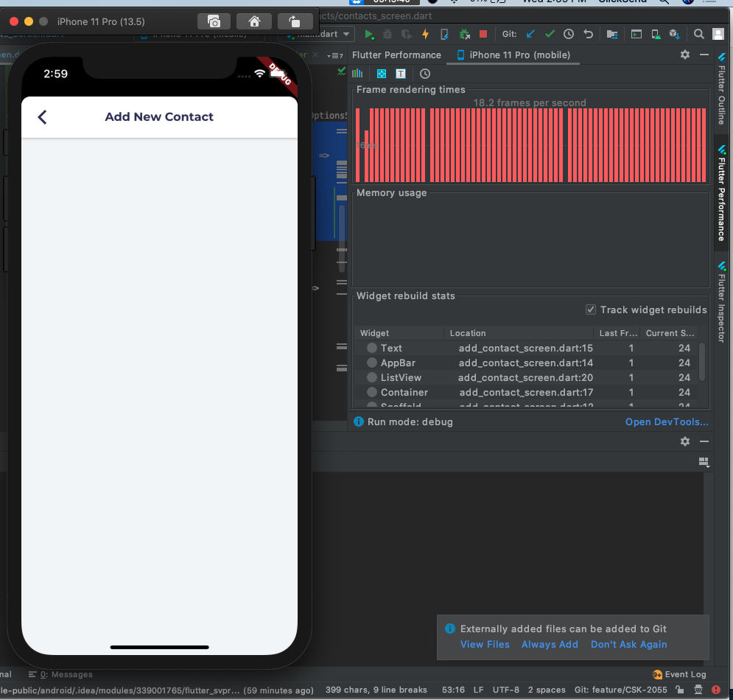Open the recent tabs list dropdown
The height and width of the screenshot is (700, 733).
(x=334, y=56)
